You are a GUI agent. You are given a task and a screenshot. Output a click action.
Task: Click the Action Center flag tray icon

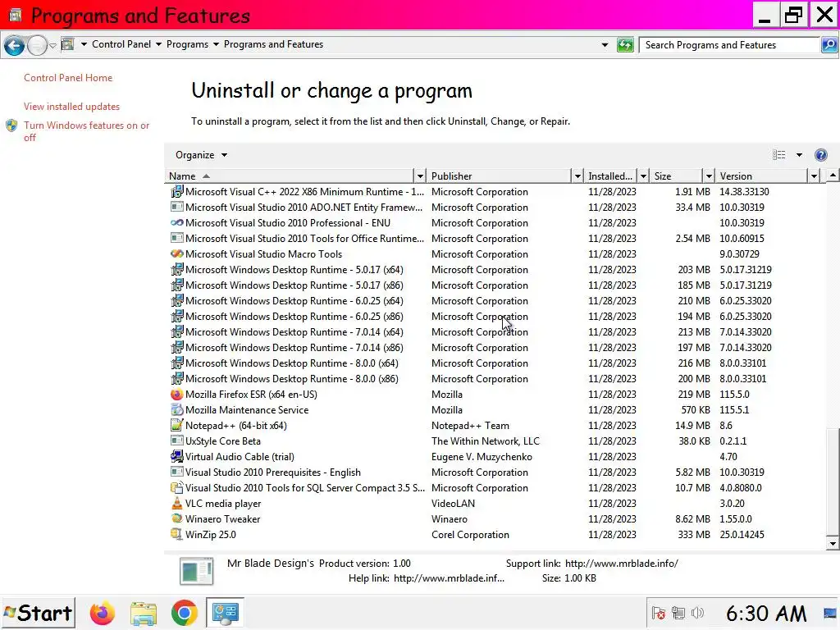click(x=659, y=613)
